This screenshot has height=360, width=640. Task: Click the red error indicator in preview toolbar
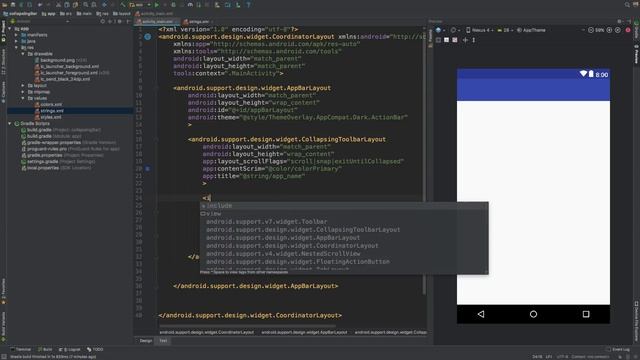pos(628,30)
